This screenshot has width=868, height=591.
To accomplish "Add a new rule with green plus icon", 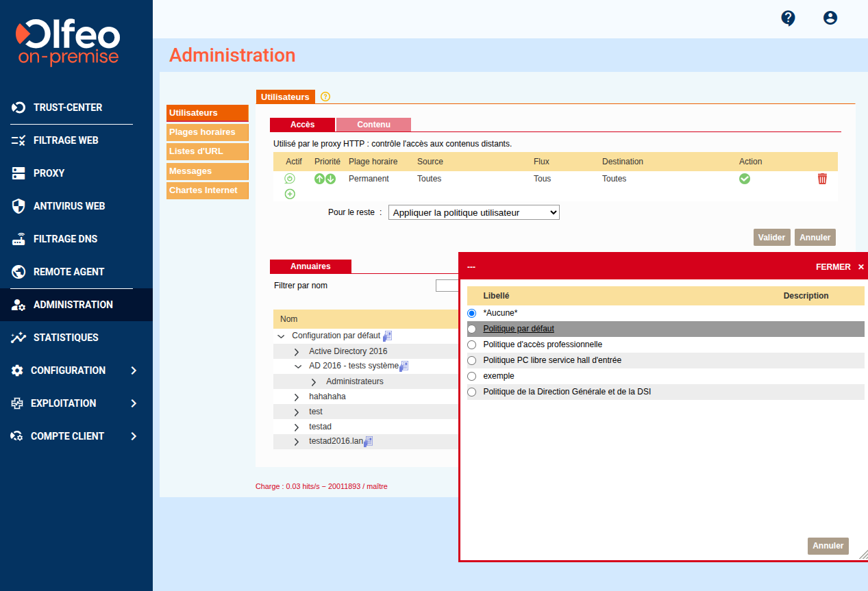I will 290,194.
